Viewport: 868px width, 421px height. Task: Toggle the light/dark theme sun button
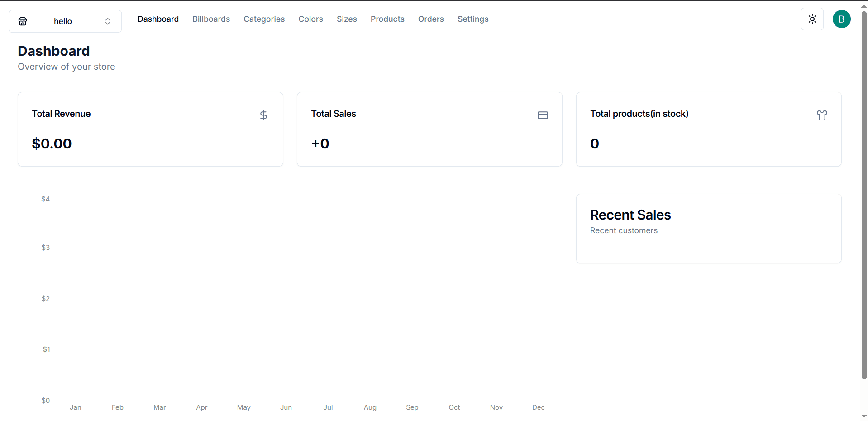[812, 19]
